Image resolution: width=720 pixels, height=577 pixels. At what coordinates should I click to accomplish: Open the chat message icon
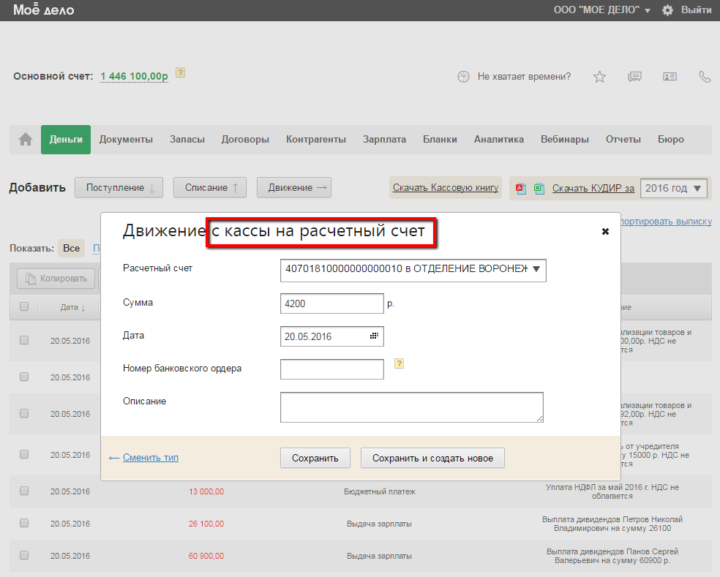[x=634, y=77]
